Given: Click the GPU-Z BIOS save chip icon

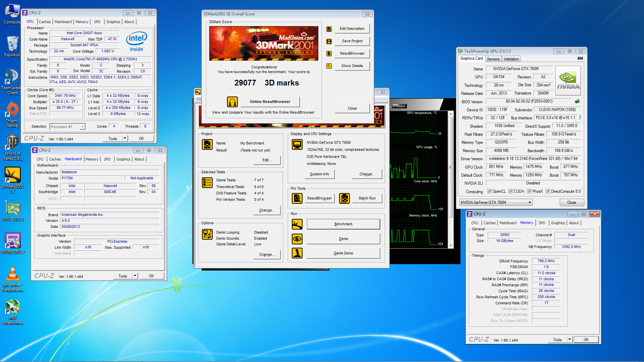Looking at the screenshot, I should [x=577, y=101].
